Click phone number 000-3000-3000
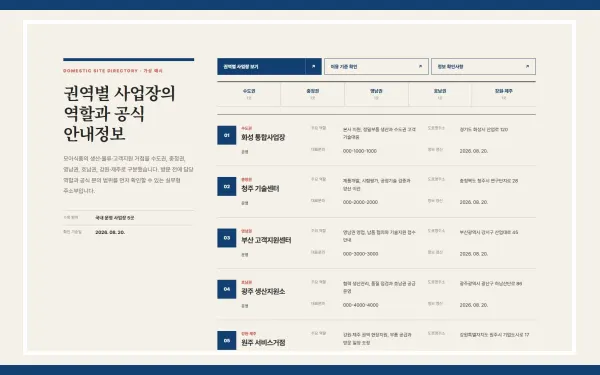This screenshot has width=600, height=375. (360, 254)
